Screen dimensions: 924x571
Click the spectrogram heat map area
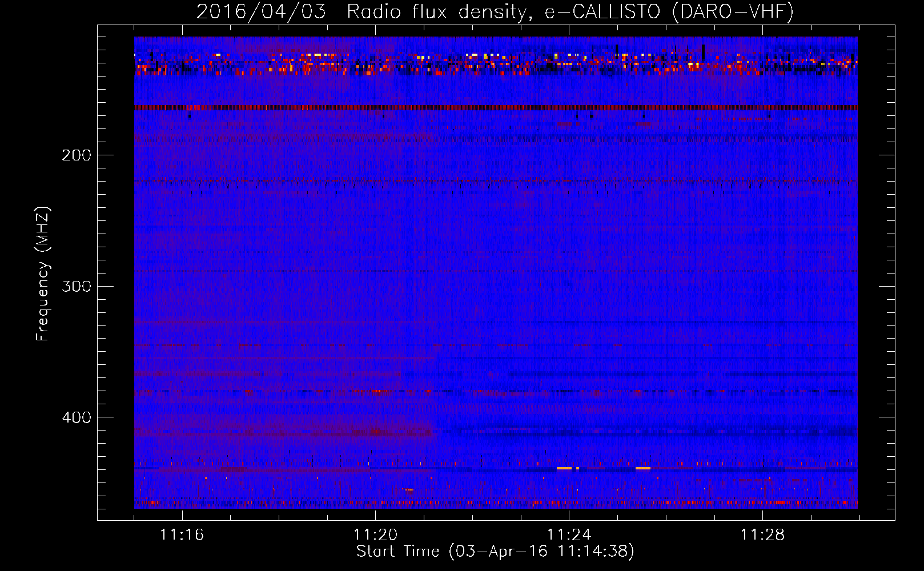click(496, 272)
